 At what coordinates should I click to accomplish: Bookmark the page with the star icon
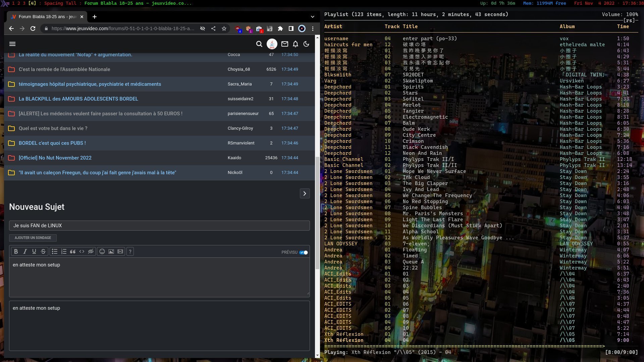click(x=224, y=28)
